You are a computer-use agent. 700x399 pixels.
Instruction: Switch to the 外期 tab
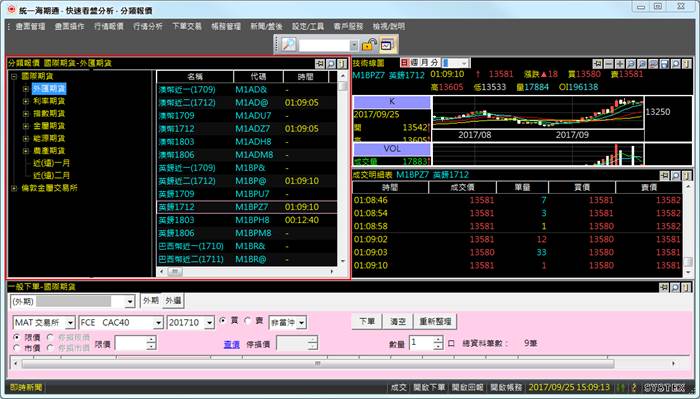(151, 301)
